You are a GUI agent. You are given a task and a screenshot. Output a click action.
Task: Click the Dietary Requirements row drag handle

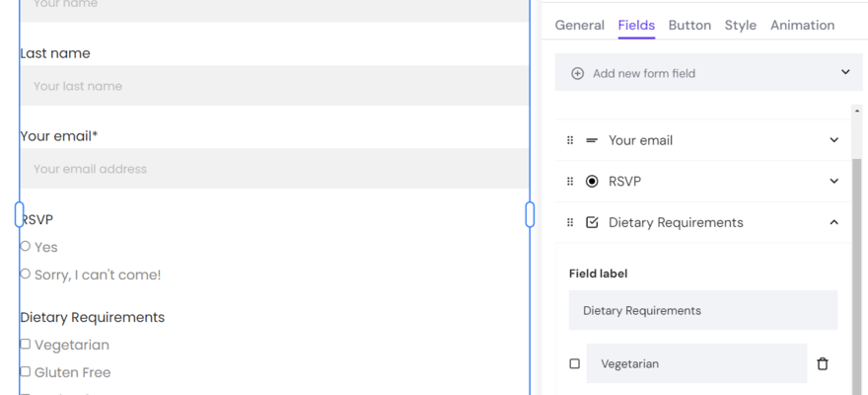570,223
